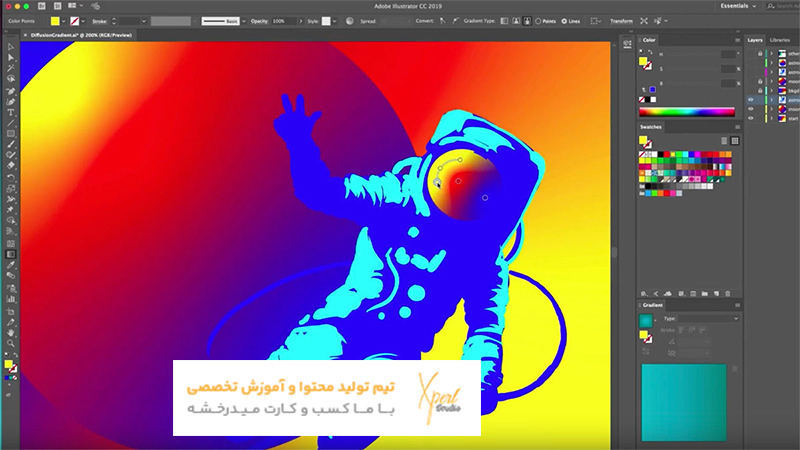Select the Lines radio button
Image resolution: width=800 pixels, height=450 pixels.
(564, 21)
